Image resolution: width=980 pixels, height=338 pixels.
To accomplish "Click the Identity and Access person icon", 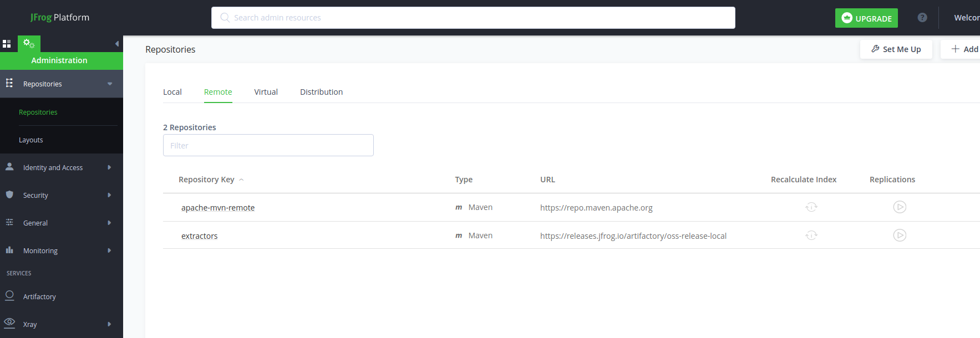I will click(9, 166).
